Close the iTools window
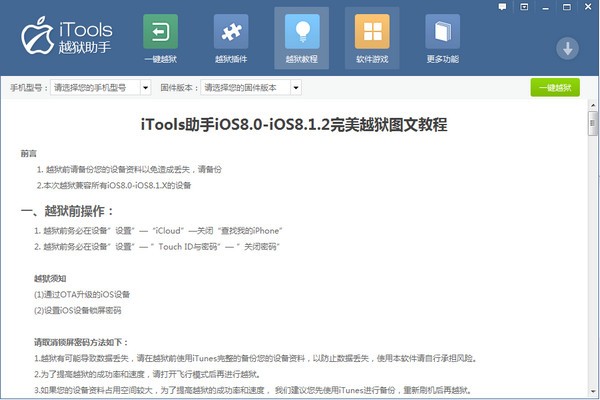The image size is (600, 400). (588, 7)
